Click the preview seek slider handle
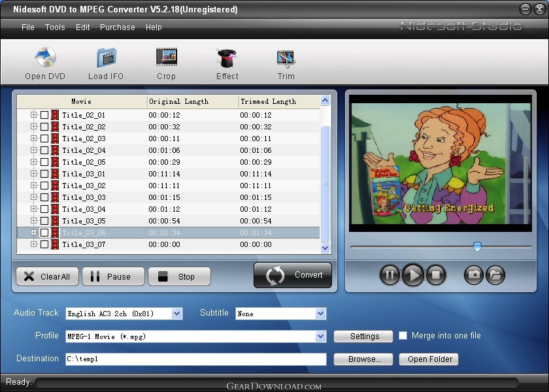This screenshot has height=392, width=549. point(477,246)
